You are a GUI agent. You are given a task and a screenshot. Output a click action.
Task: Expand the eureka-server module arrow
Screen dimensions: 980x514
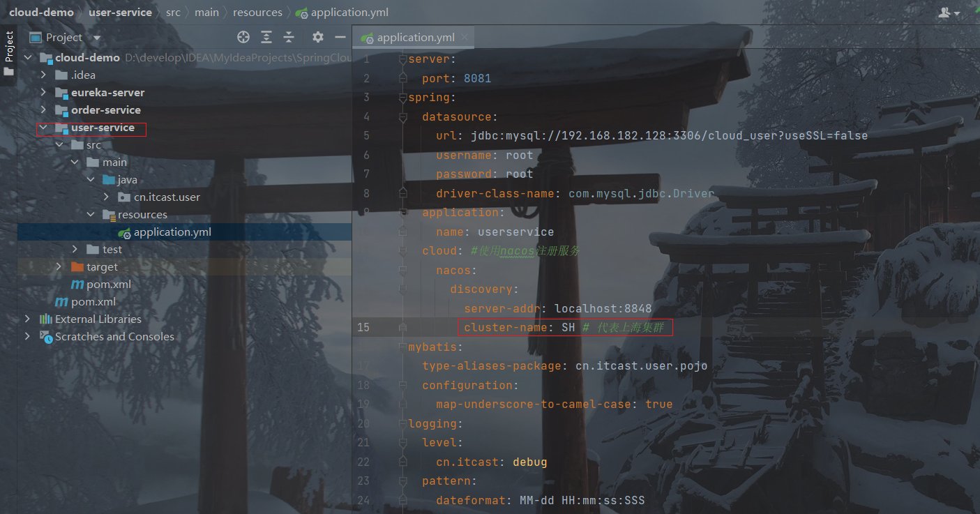(43, 92)
